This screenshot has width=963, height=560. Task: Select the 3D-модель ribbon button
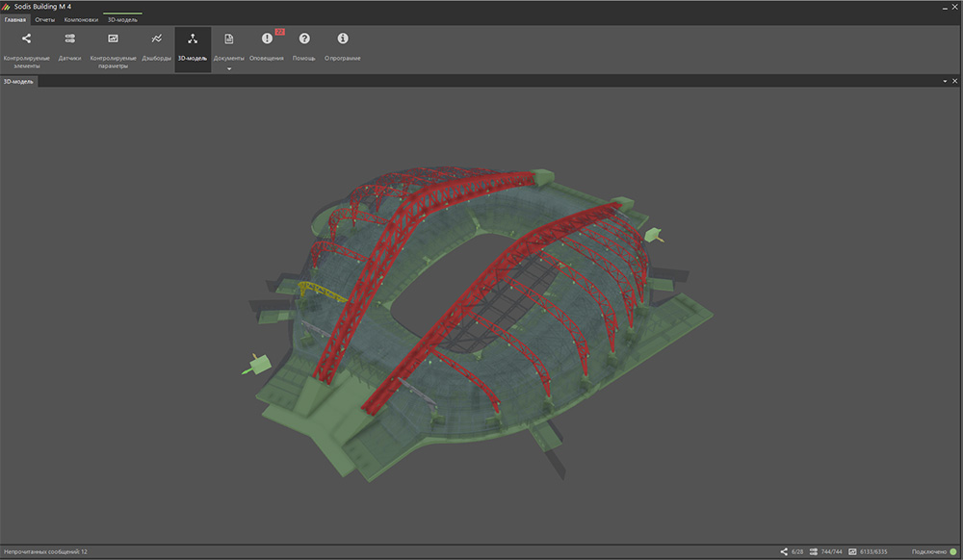tap(193, 46)
